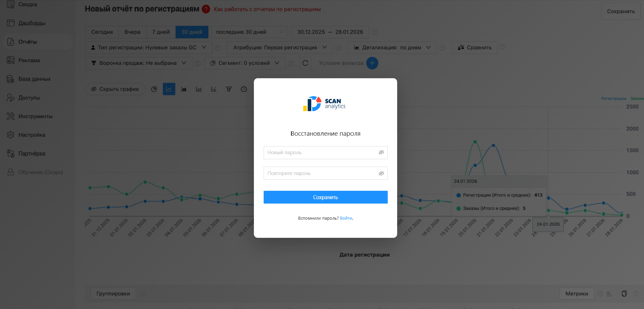Toggle Заказы legend series
This screenshot has width=644, height=309.
(637, 98)
